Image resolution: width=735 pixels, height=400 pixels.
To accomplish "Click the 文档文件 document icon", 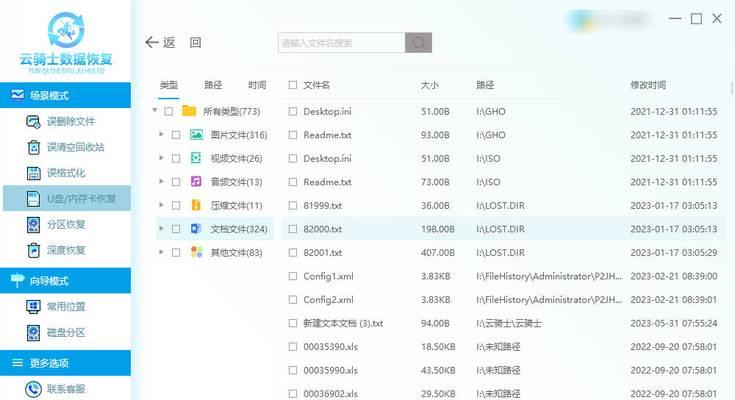I will (x=196, y=228).
